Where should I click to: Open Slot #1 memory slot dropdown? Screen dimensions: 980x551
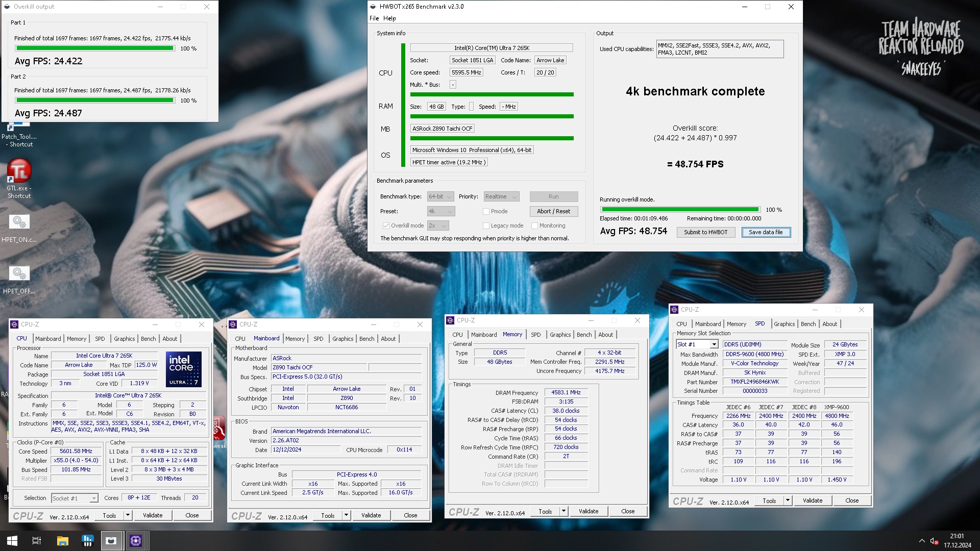click(697, 344)
